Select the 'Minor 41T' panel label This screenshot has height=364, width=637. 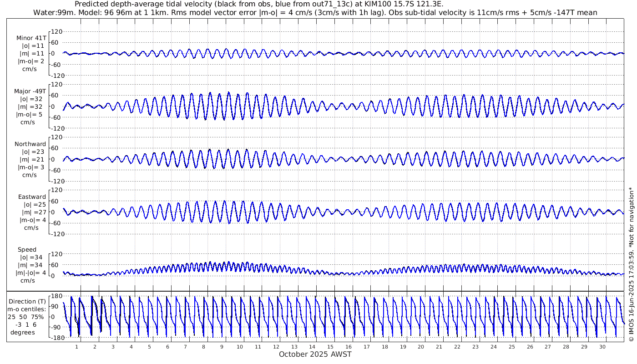31,38
